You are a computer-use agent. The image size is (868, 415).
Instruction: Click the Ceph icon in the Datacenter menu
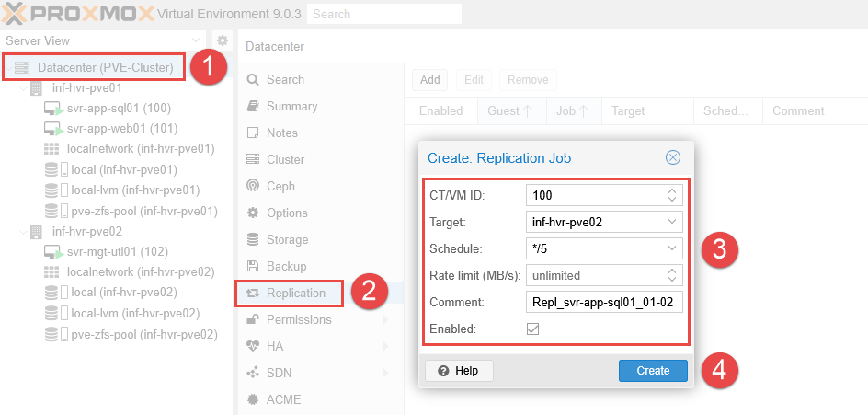tap(253, 186)
